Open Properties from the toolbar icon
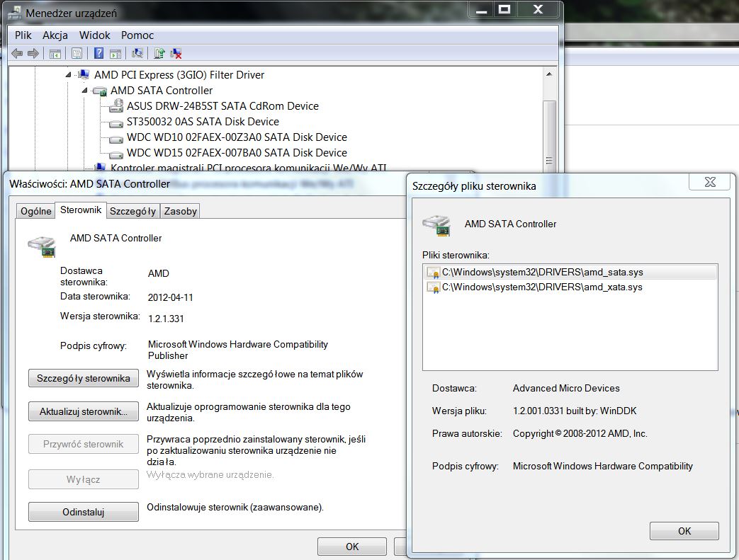The width and height of the screenshot is (739, 560). [x=77, y=54]
